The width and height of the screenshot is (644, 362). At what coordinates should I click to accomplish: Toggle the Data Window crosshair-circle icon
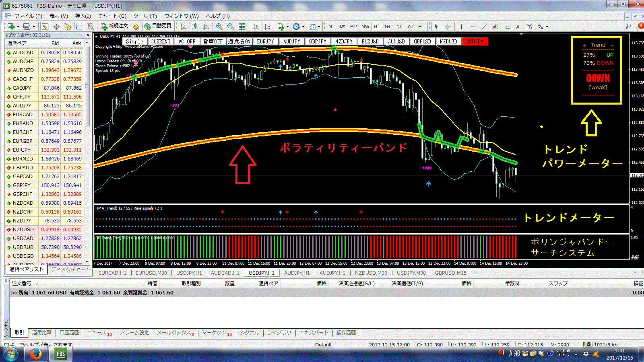pos(56,27)
